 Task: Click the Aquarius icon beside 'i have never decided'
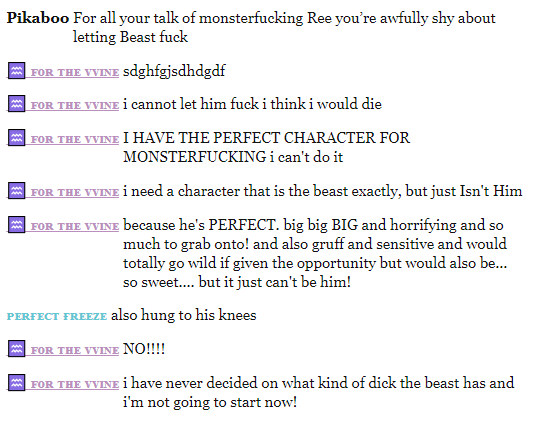tap(16, 382)
